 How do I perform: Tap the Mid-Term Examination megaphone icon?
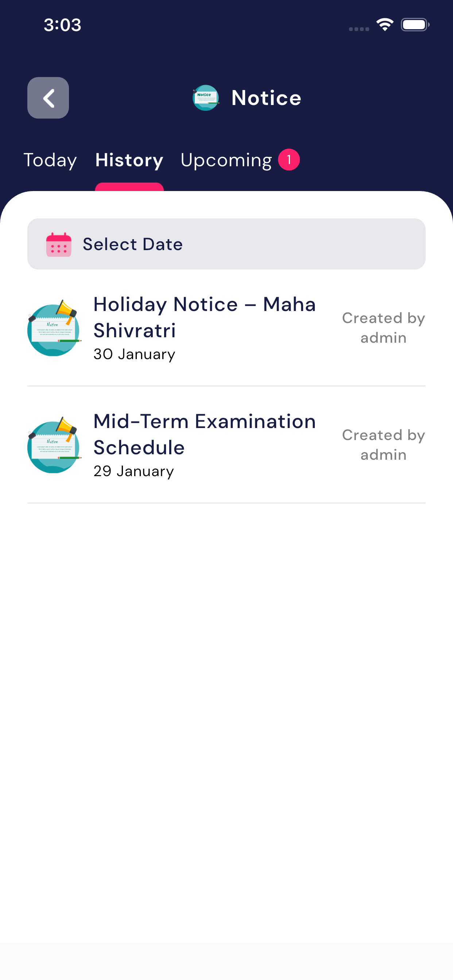(x=54, y=445)
